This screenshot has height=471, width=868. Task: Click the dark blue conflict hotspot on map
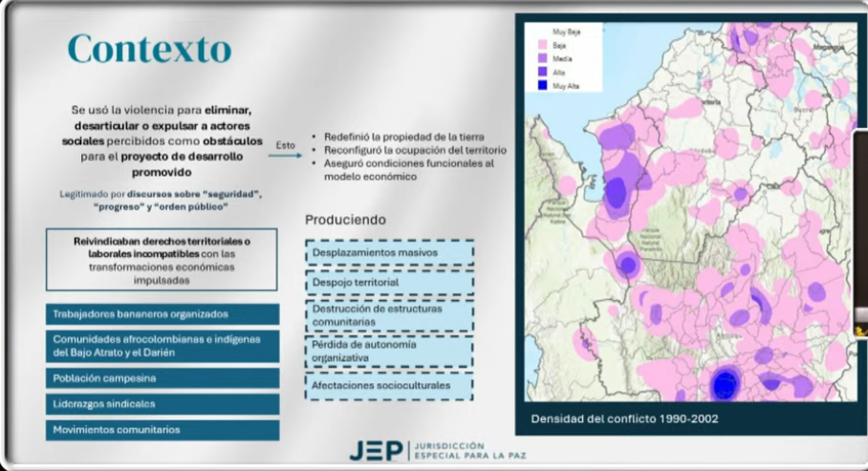tap(725, 384)
